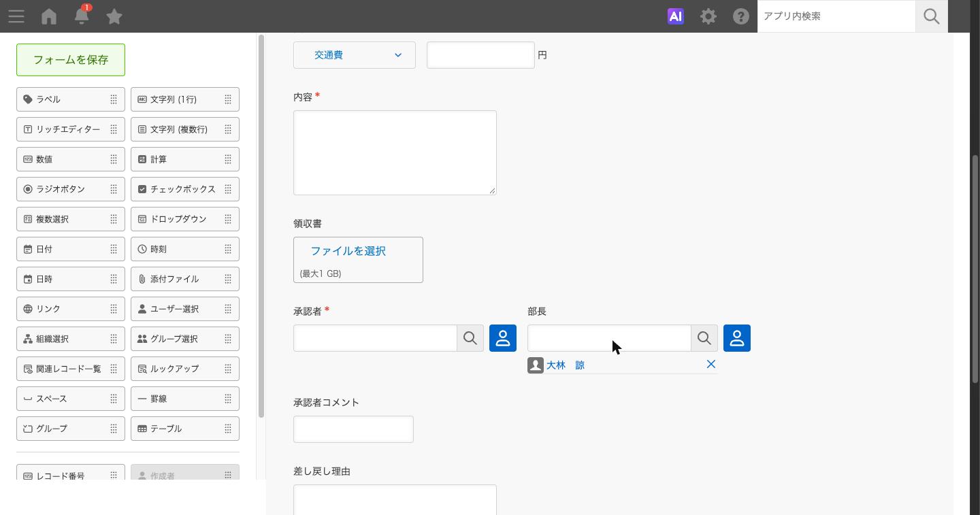Focus the アプリ内検索 search box
Viewport: 980px width, 515px height.
(836, 16)
